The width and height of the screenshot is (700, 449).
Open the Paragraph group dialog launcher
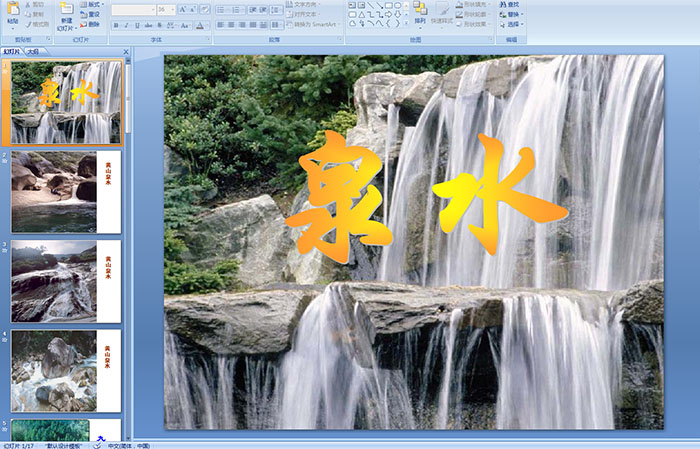point(340,40)
